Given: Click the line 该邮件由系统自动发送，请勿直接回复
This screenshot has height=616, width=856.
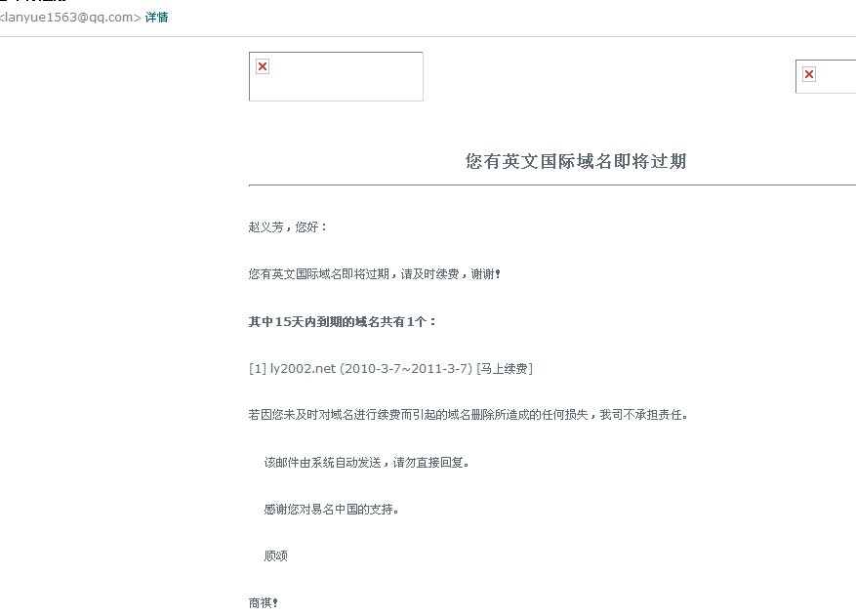Looking at the screenshot, I should click(x=367, y=462).
